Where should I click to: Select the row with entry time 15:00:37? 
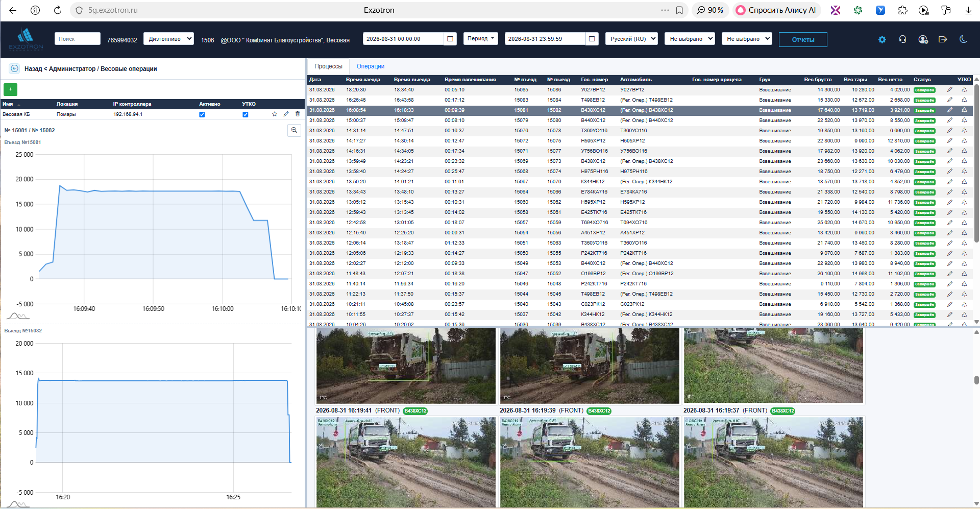tap(640, 120)
